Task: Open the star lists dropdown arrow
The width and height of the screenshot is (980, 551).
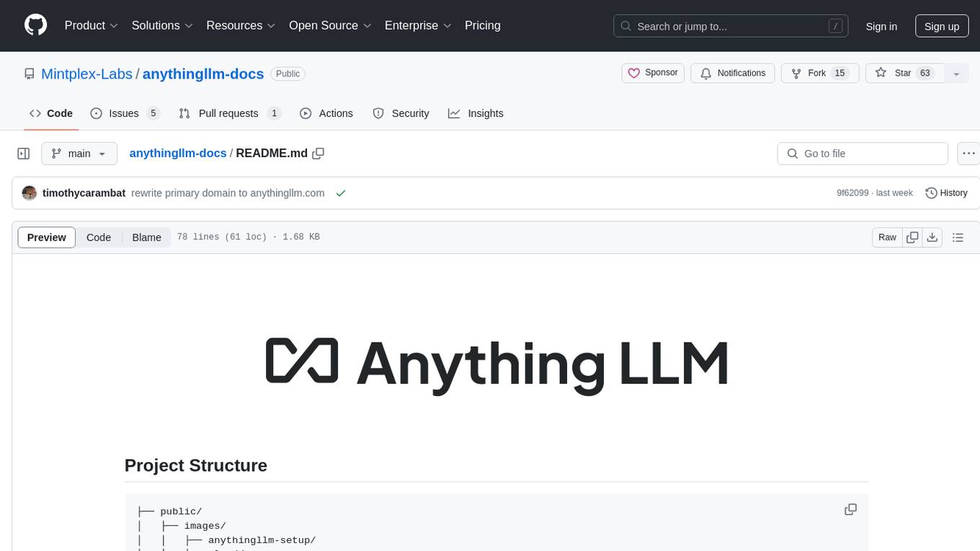Action: (956, 73)
